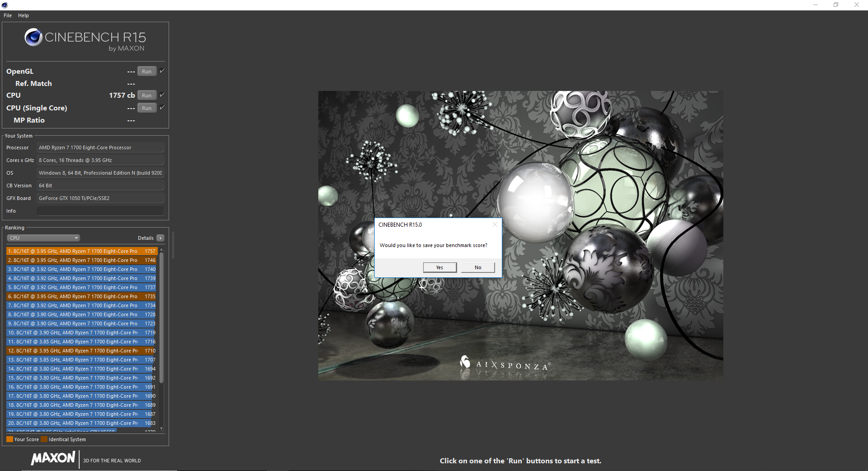Open the Ranking CPU dropdown
This screenshot has width=868, height=471.
(43, 238)
